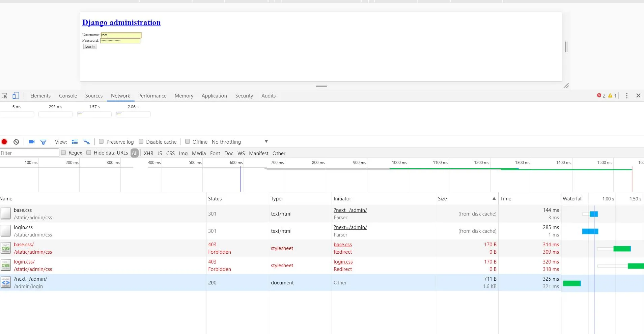Select the Network tab
Screen dimensions: 644x334
click(x=120, y=96)
